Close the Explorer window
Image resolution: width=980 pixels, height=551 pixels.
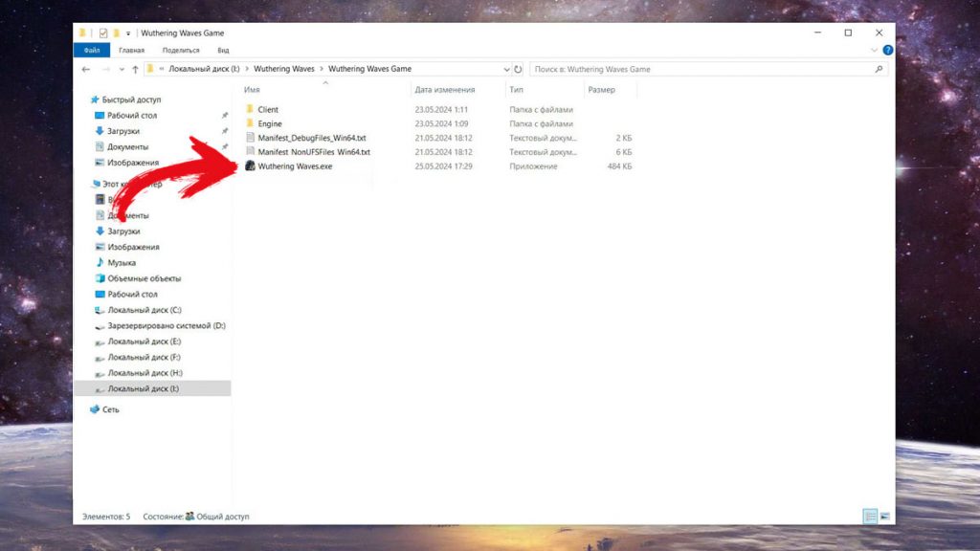879,33
